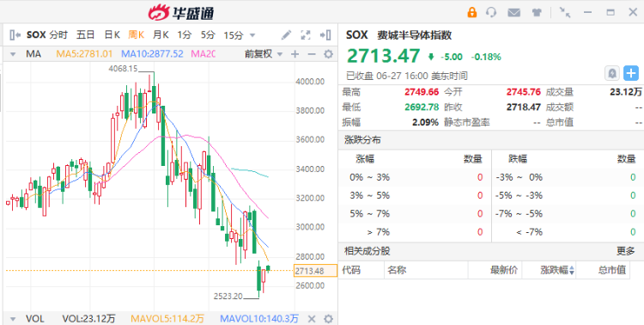Viewport: 644px width, 325px height.
Task: Expand chart to fullscreen view
Action: (305, 35)
